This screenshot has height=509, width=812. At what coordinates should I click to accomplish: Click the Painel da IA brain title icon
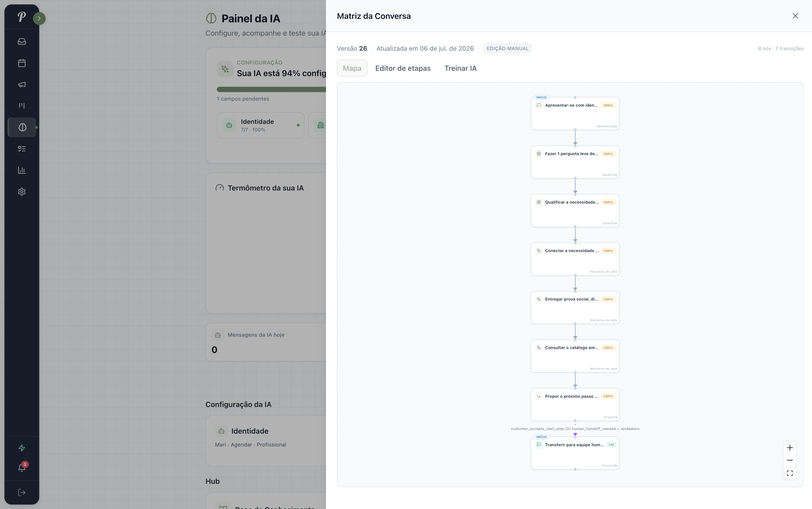click(x=211, y=18)
